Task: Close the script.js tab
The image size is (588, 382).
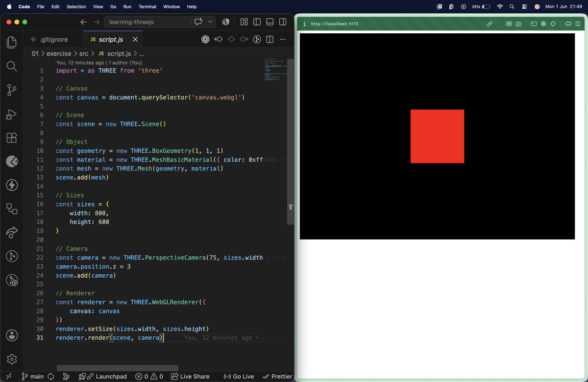Action: [x=135, y=40]
